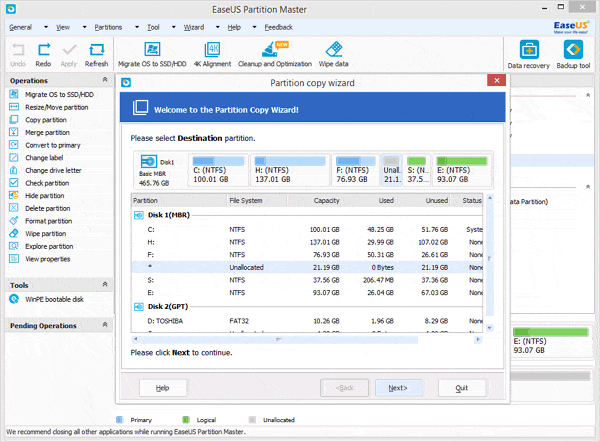Open the Partitions menu

point(108,27)
